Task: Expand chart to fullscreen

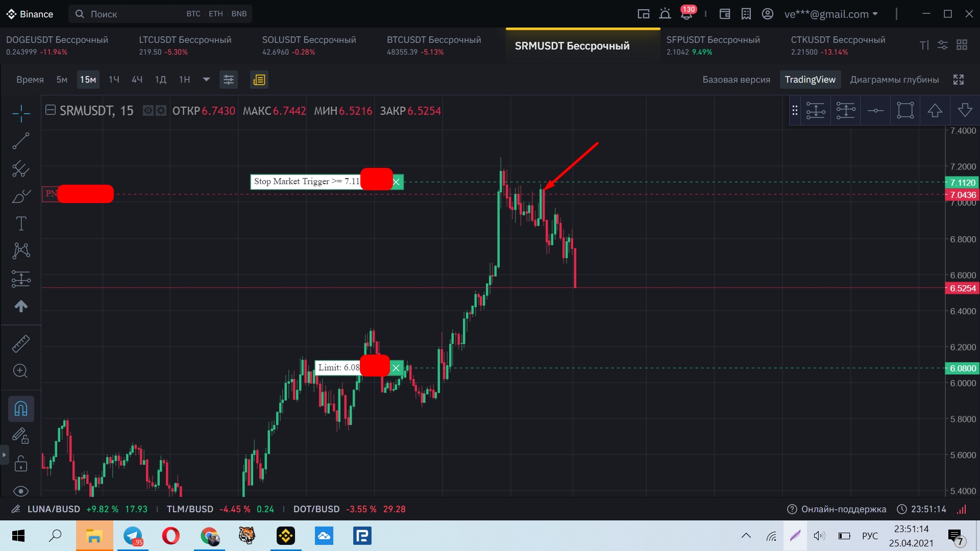Action: (x=959, y=80)
